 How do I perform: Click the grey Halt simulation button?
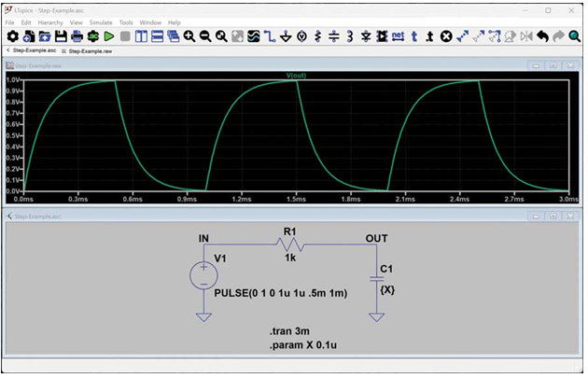125,36
